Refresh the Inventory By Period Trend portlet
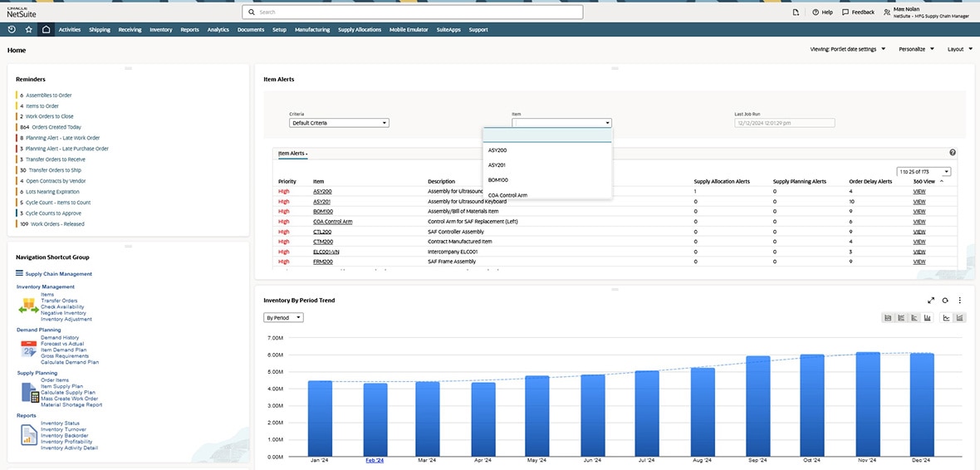The height and width of the screenshot is (470, 980). [945, 301]
